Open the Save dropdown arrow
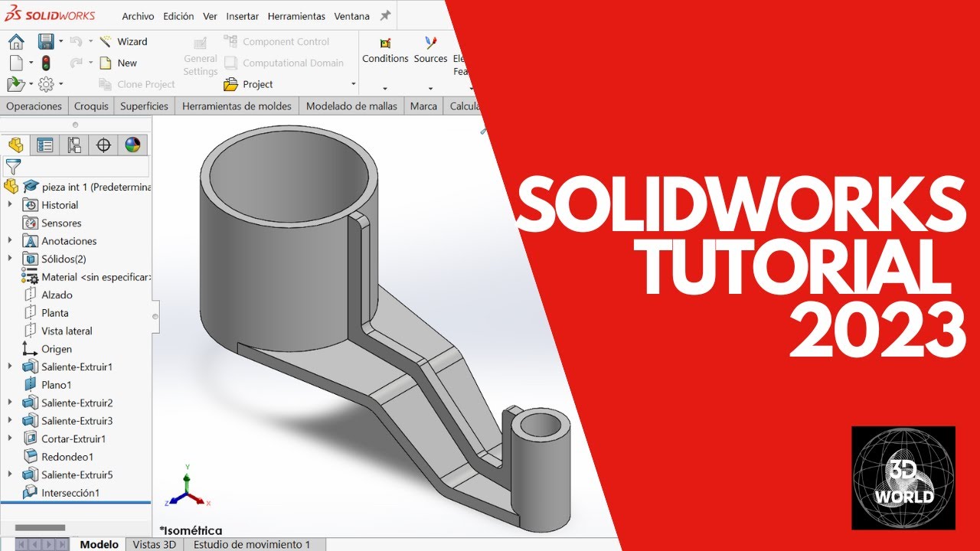This screenshot has width=980, height=551. tap(60, 41)
